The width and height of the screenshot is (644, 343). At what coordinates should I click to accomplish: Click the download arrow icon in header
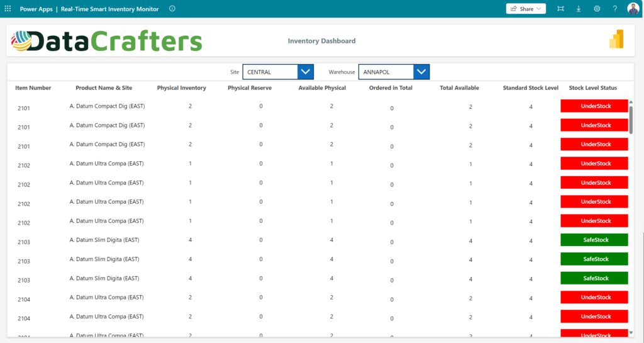tap(579, 9)
